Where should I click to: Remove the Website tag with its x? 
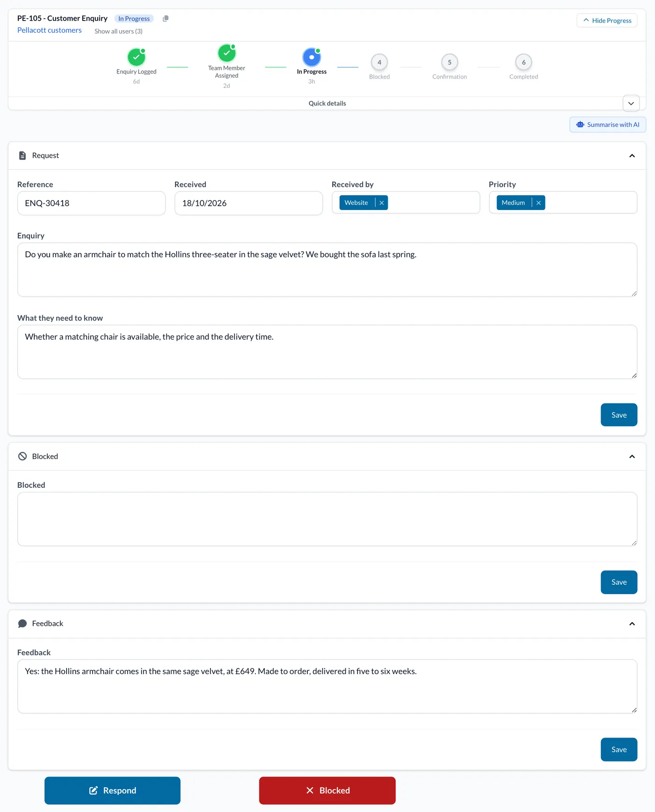382,203
